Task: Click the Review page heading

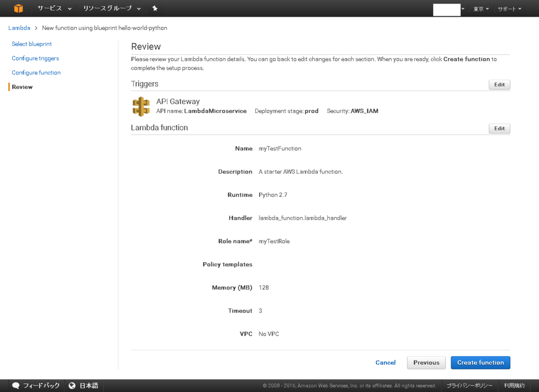Action: pos(146,46)
